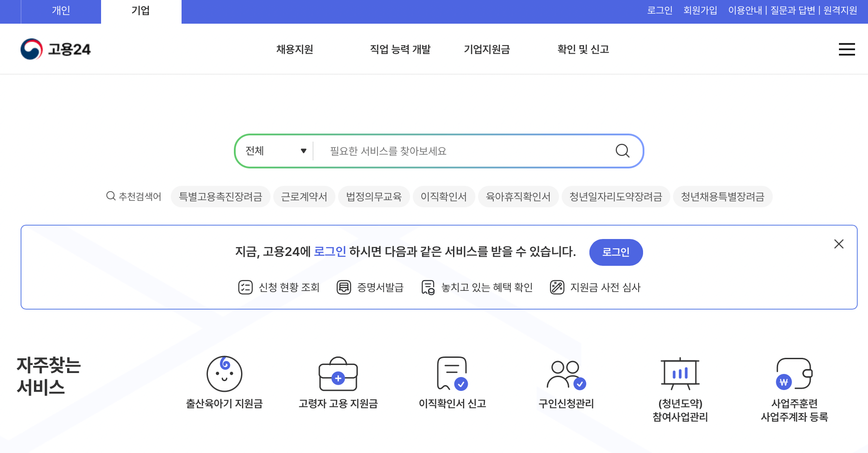Select the 특별고용촉진장려금 recommended search tag

tap(220, 197)
